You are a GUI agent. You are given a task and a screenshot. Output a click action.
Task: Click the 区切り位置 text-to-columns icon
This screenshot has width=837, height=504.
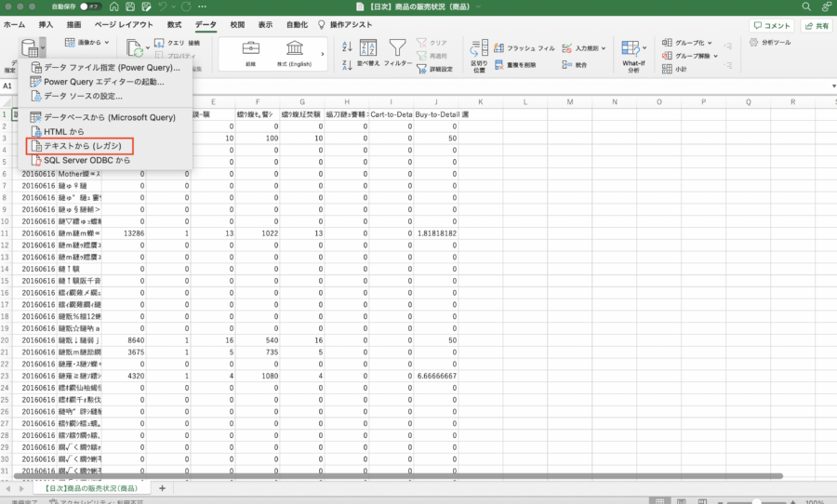(x=479, y=56)
